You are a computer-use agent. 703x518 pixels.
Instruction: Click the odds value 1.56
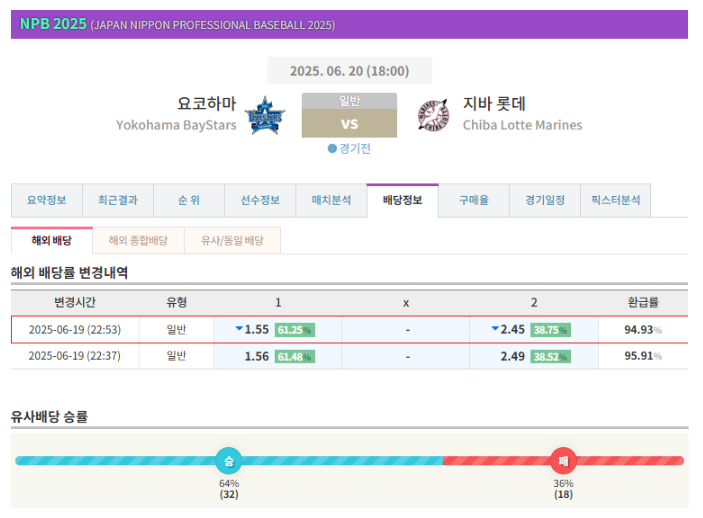pos(256,357)
